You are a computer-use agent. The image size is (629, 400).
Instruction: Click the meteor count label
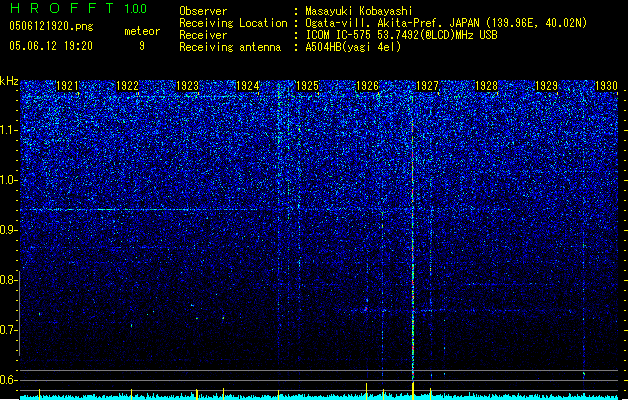142,31
